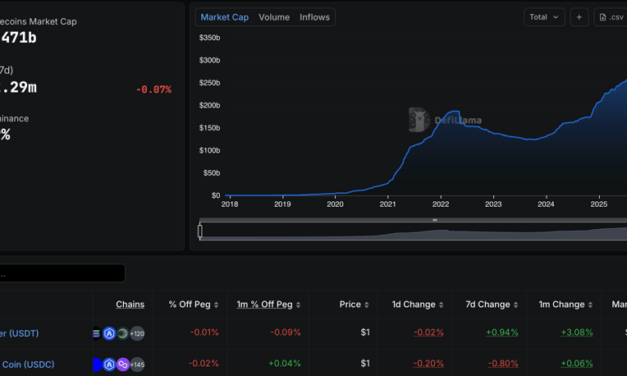Open the USD Coin (USDC) link

[x=27, y=364]
